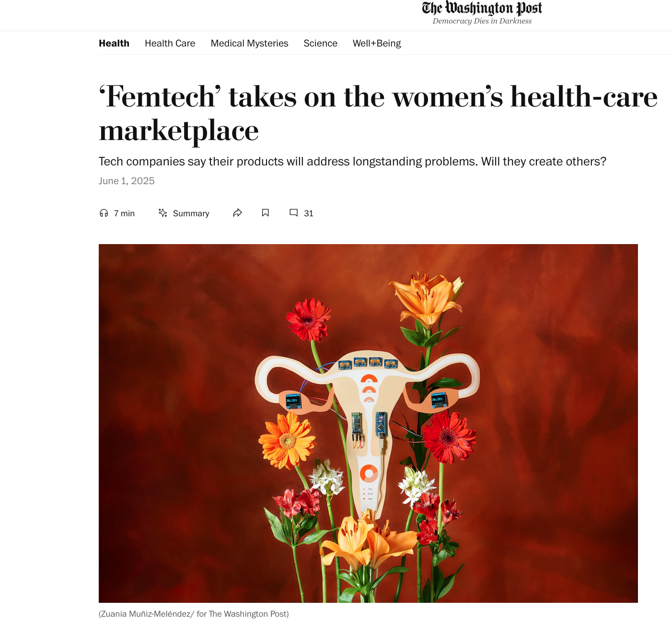
Task: Open the comments speech bubble icon
Action: pyautogui.click(x=294, y=212)
